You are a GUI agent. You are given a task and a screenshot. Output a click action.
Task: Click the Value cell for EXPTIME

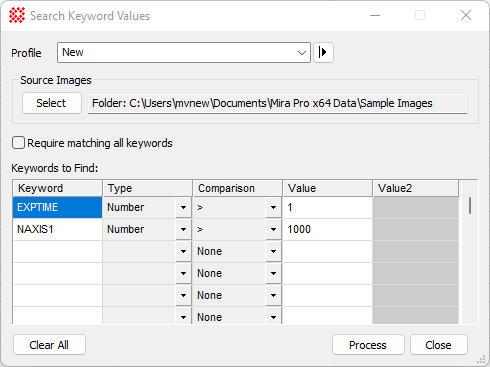327,207
